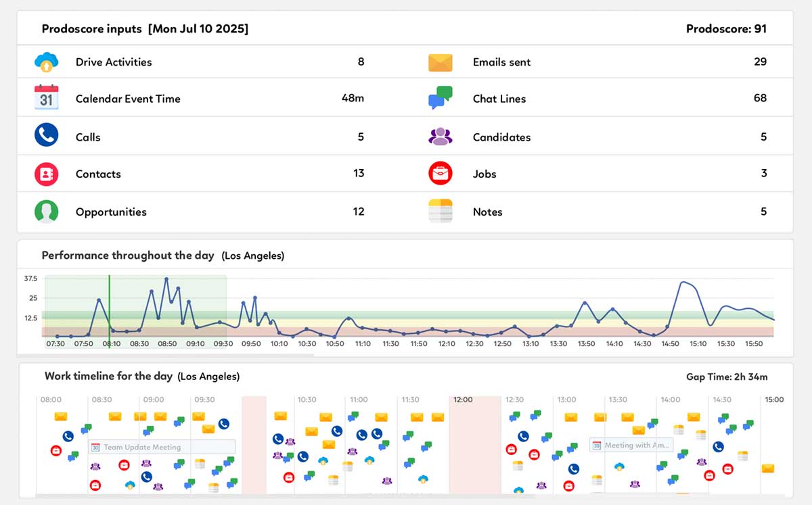Screen dimensions: 812x505
Task: Click a phone call icon near 09:30 on the timeline
Action: (x=223, y=424)
